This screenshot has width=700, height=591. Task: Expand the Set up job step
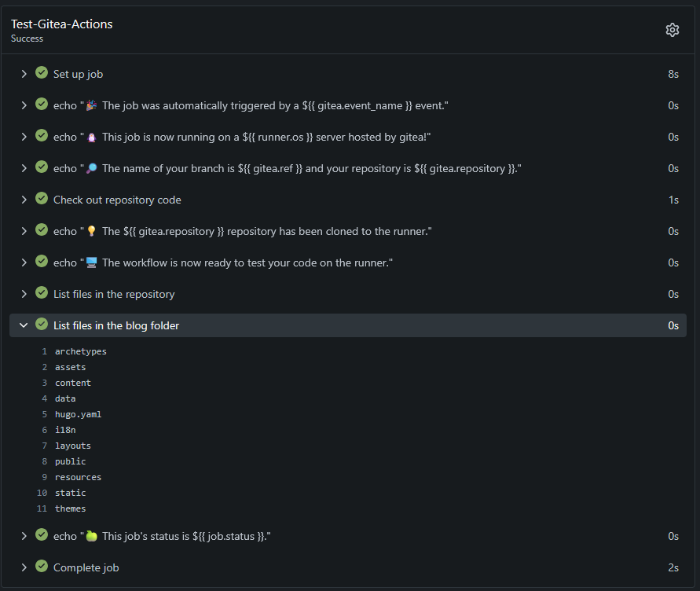24,74
